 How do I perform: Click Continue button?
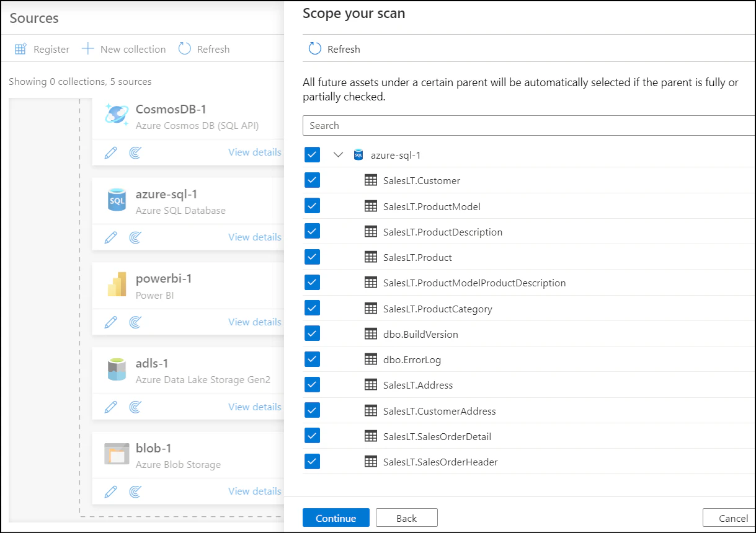point(336,518)
